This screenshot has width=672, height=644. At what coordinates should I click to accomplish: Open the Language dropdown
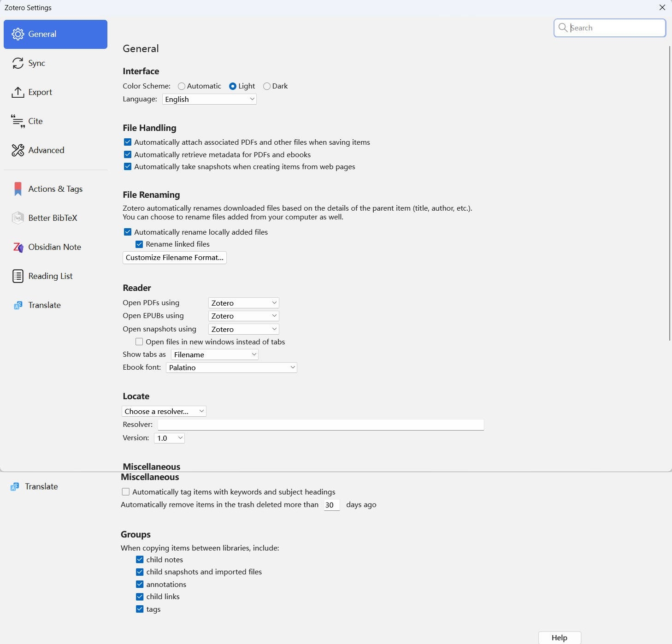pyautogui.click(x=209, y=99)
